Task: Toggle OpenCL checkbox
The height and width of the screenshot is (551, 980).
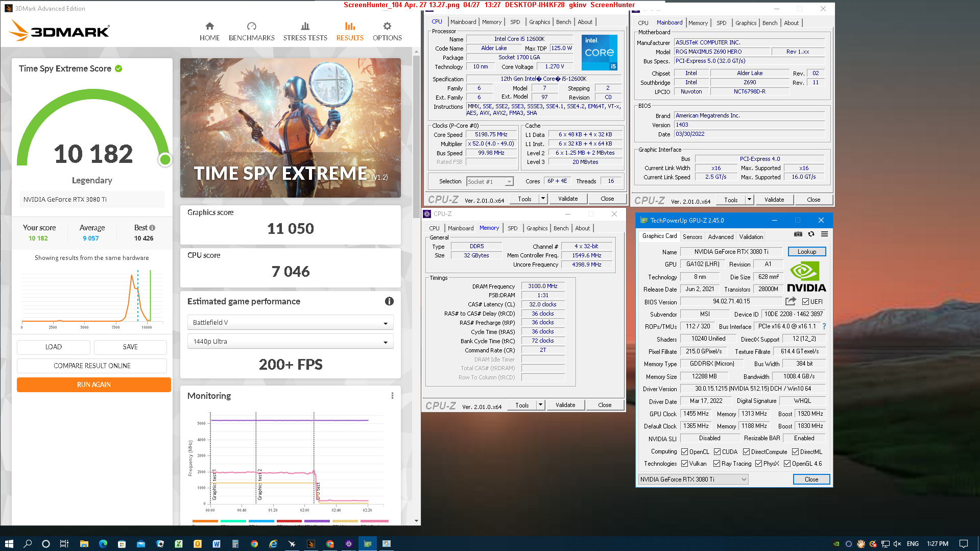Action: pos(685,452)
